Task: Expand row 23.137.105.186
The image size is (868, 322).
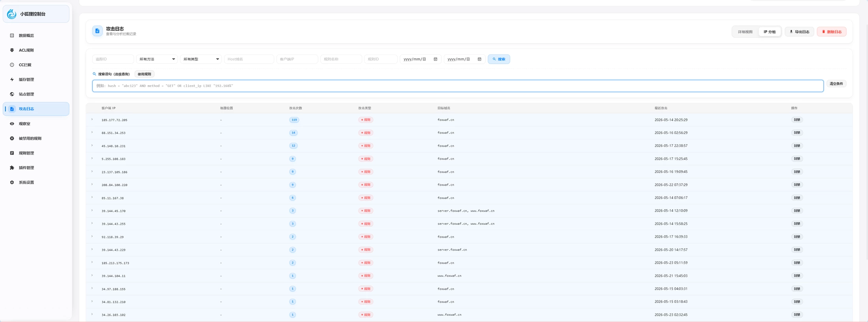Action: (92, 171)
